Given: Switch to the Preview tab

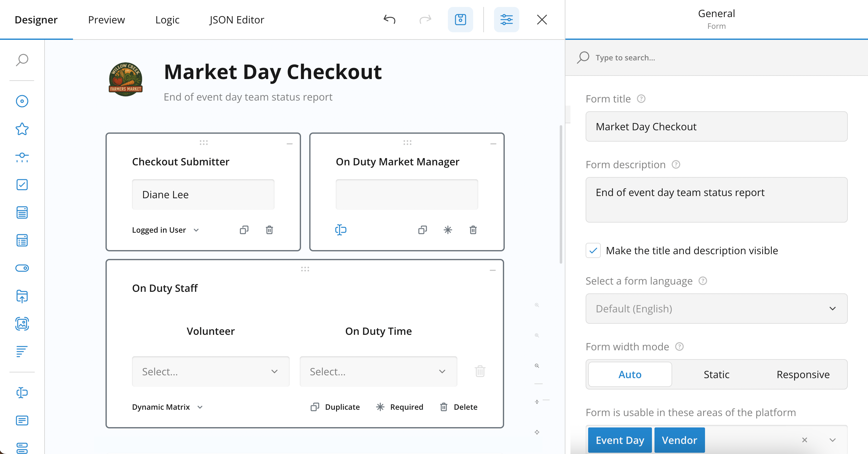Looking at the screenshot, I should 106,20.
